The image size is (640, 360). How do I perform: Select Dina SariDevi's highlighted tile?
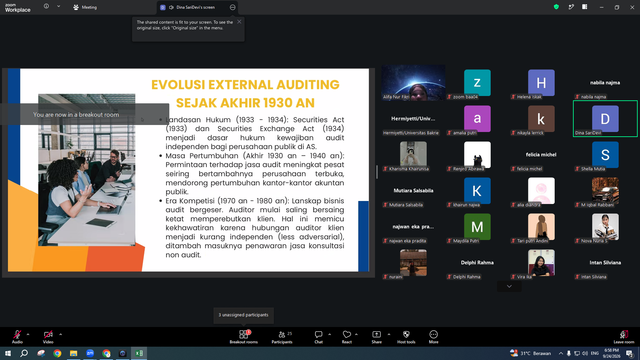pos(605,118)
